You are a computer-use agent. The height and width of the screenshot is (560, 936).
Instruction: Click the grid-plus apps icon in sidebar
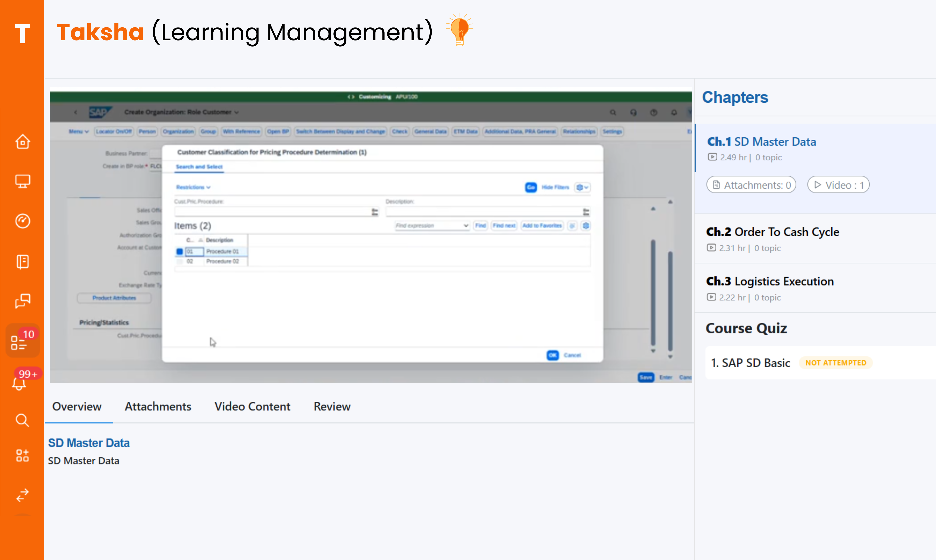tap(22, 455)
